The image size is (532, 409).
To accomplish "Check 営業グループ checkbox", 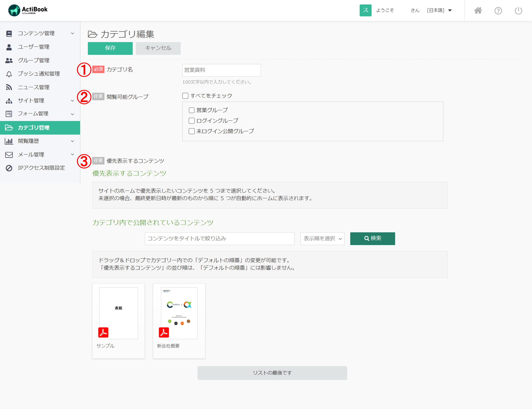I will [x=192, y=110].
